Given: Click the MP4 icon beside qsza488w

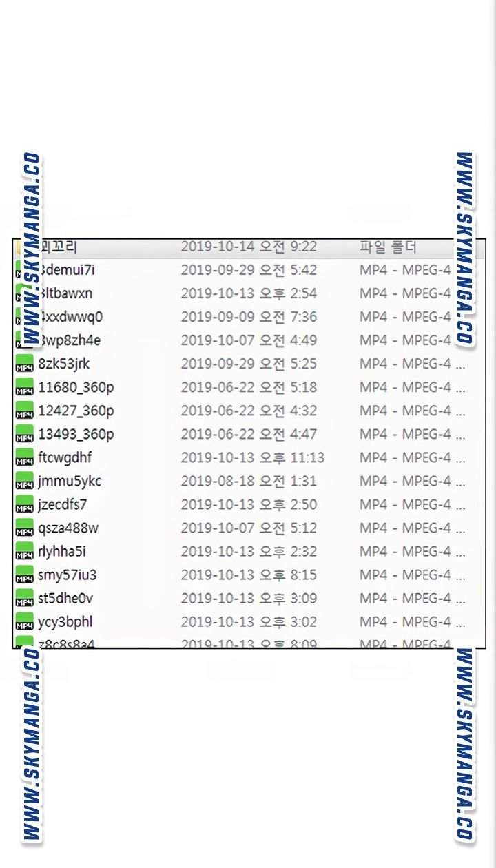Looking at the screenshot, I should [24, 528].
